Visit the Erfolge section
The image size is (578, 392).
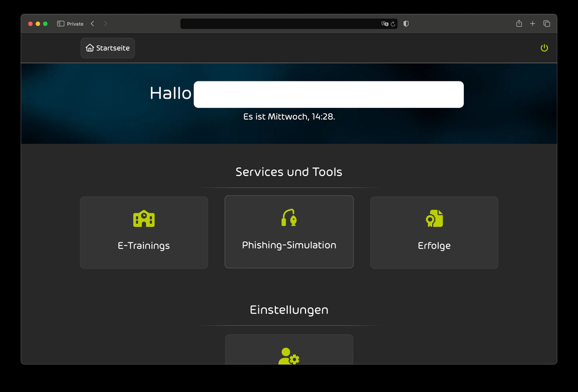[x=434, y=232]
